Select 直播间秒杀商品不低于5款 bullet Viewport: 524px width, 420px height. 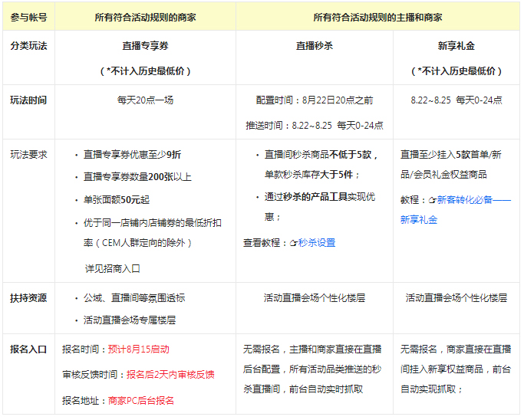click(321, 155)
